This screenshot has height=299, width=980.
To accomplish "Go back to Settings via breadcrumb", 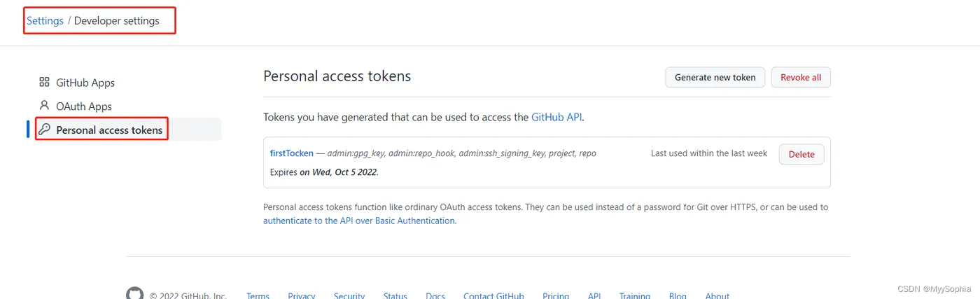I will click(x=45, y=21).
